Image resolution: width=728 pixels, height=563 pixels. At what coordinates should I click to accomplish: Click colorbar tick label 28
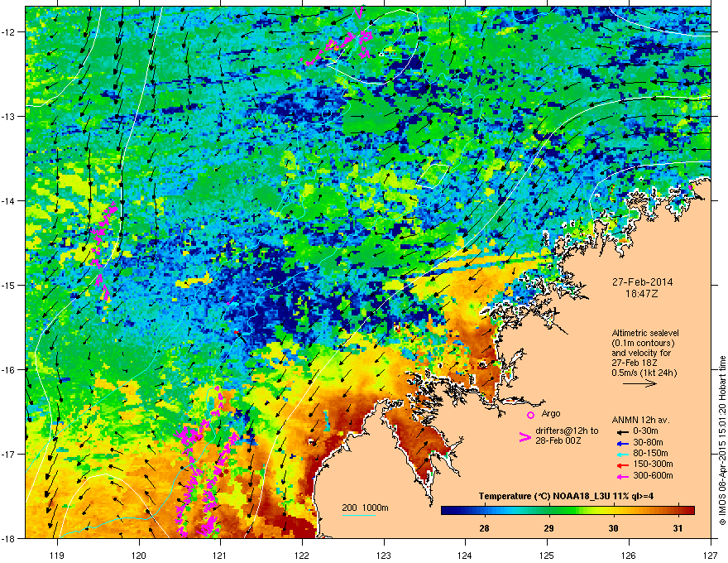[x=484, y=528]
